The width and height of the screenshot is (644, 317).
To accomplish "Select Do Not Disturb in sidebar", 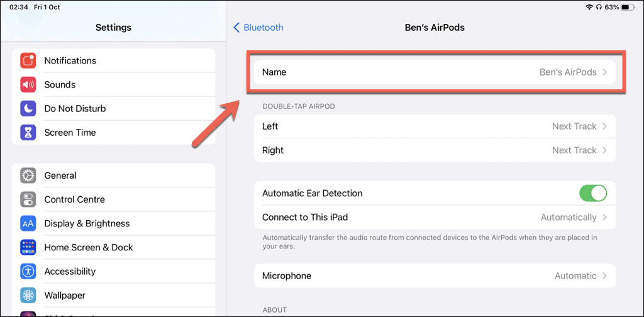I will coord(113,109).
